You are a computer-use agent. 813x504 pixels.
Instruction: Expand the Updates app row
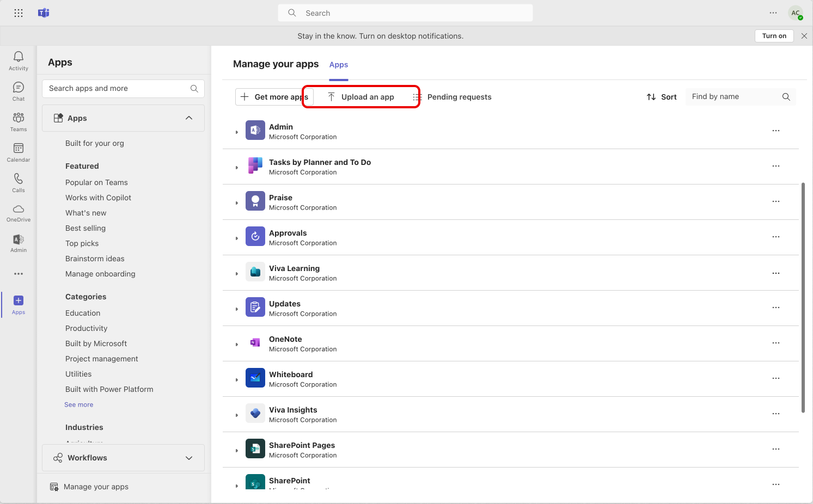(x=237, y=309)
